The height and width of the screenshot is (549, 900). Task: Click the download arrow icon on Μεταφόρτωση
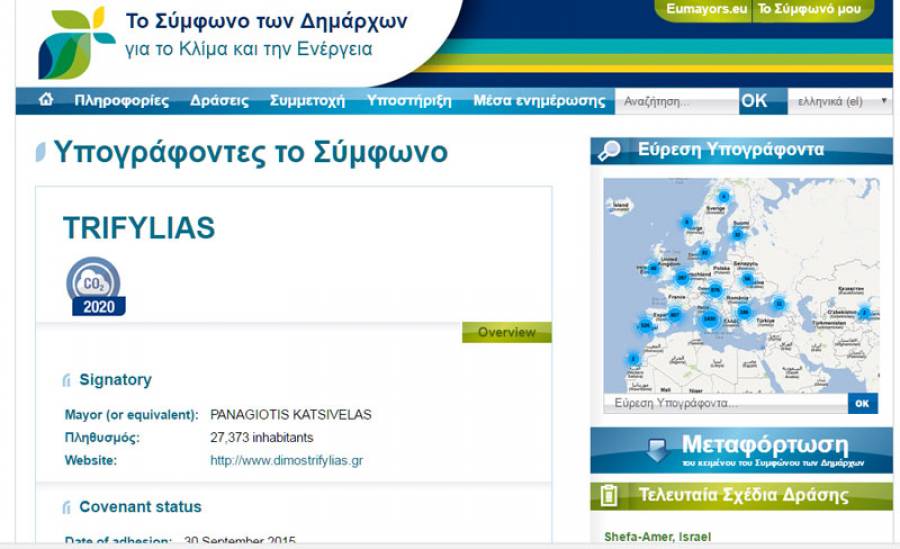pyautogui.click(x=657, y=449)
